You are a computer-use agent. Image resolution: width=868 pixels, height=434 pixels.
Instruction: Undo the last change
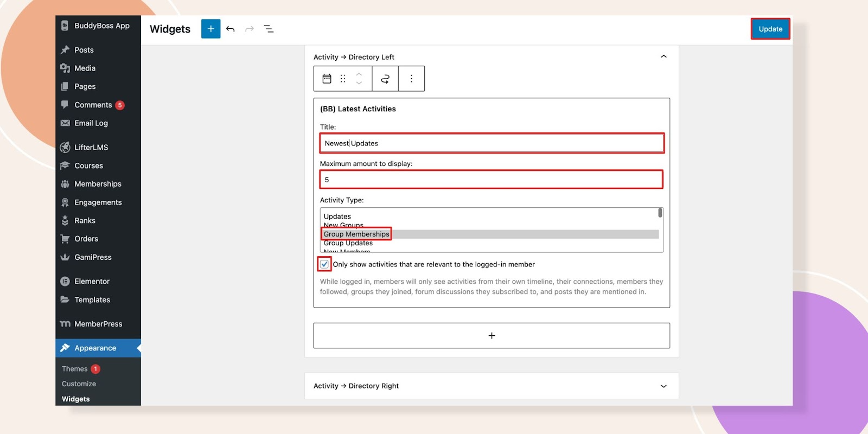coord(230,29)
